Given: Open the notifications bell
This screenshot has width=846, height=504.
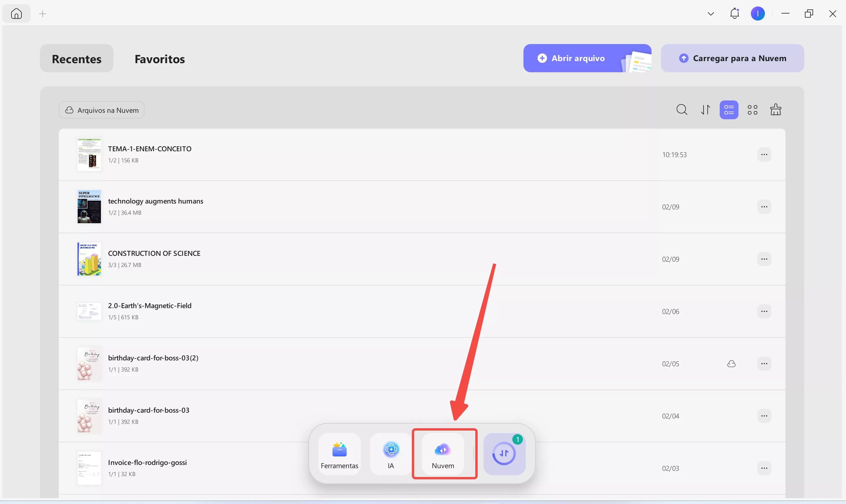Looking at the screenshot, I should (x=734, y=14).
